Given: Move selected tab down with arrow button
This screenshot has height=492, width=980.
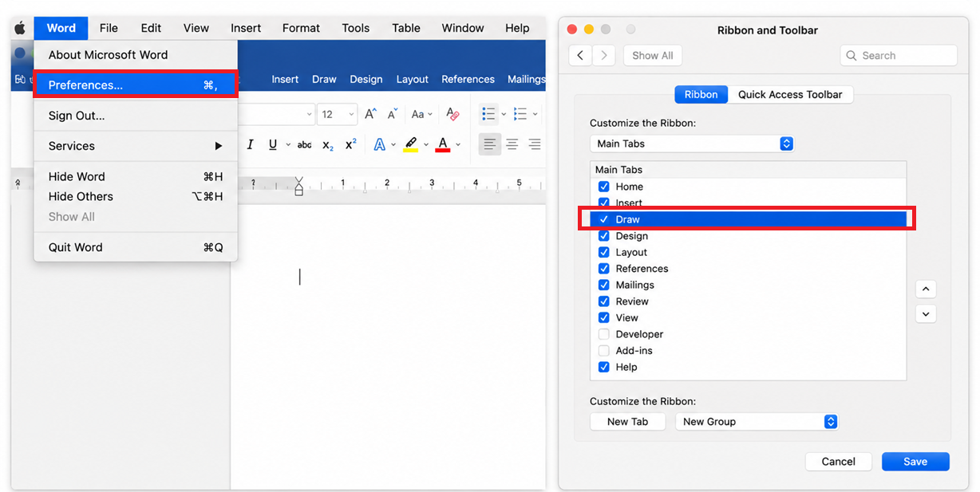Looking at the screenshot, I should [x=926, y=314].
